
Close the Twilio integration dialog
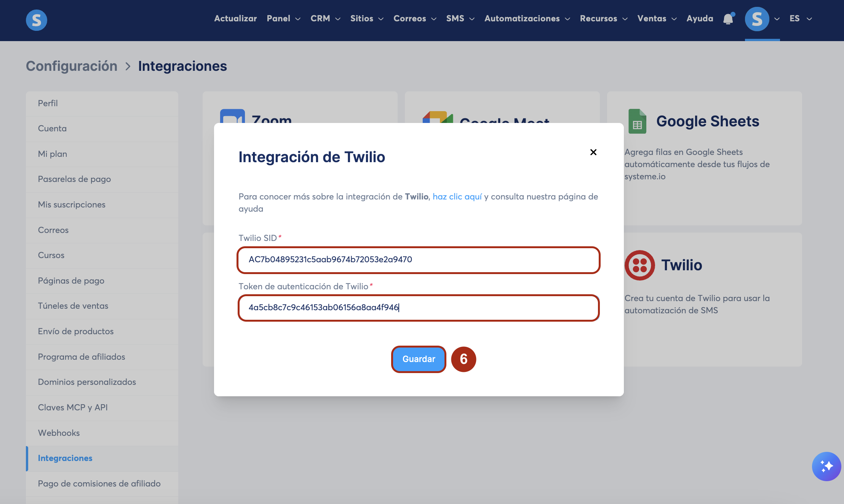(x=593, y=152)
